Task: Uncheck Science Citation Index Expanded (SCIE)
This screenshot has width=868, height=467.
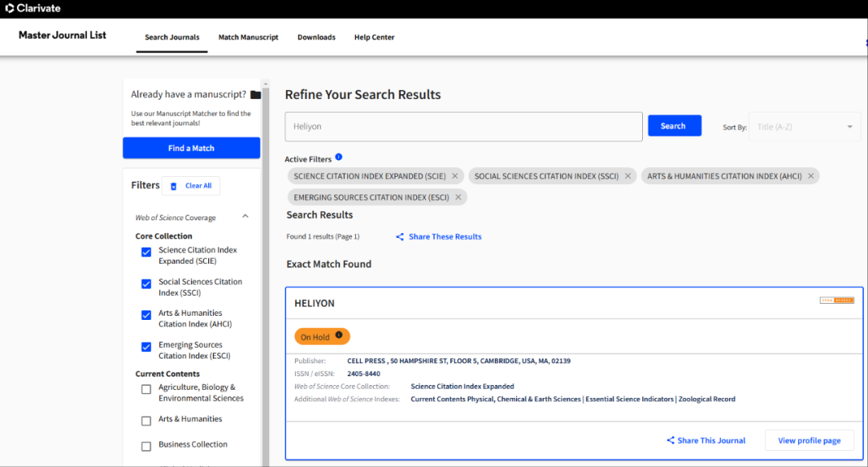Action: click(146, 252)
